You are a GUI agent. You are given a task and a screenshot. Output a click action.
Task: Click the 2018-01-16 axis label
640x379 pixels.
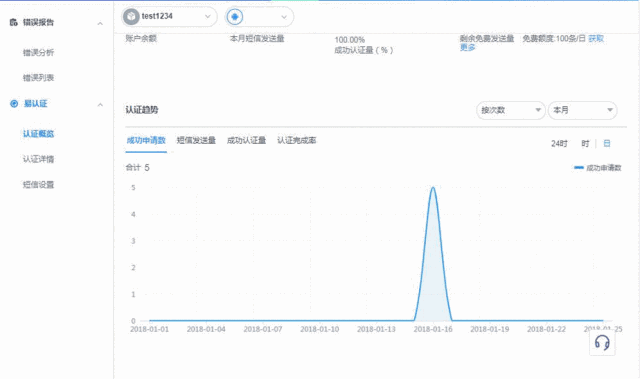(433, 329)
